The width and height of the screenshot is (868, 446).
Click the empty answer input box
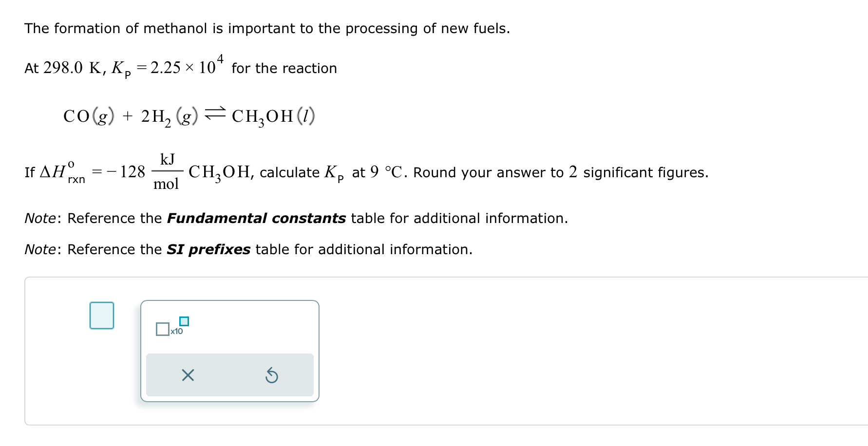tap(102, 316)
